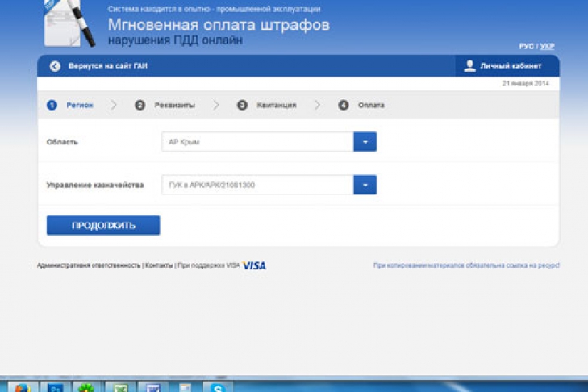Viewport: 588px width, 392px height.
Task: Open Photoshop from the taskbar
Action: tap(56, 387)
